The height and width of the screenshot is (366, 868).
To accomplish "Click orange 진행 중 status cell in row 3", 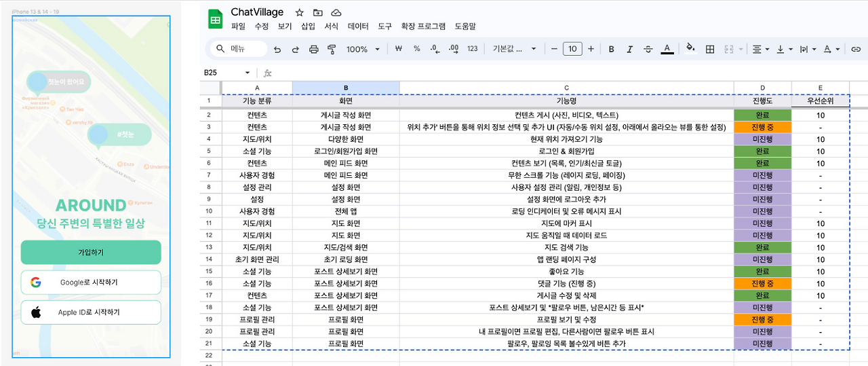I will [762, 127].
